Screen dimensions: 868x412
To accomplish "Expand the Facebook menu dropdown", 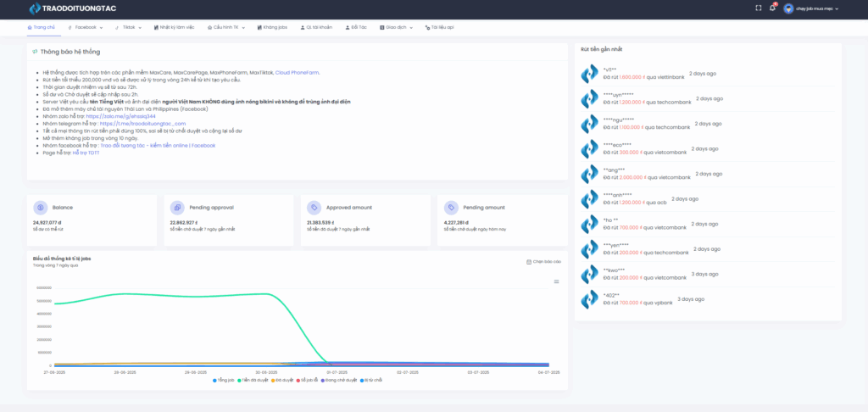I will (x=86, y=27).
